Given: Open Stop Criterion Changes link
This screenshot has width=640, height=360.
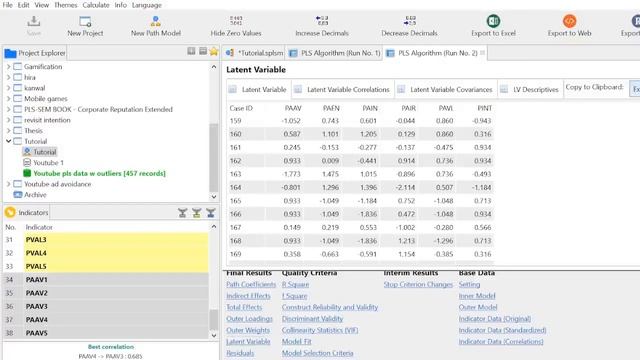Looking at the screenshot, I should (x=418, y=284).
